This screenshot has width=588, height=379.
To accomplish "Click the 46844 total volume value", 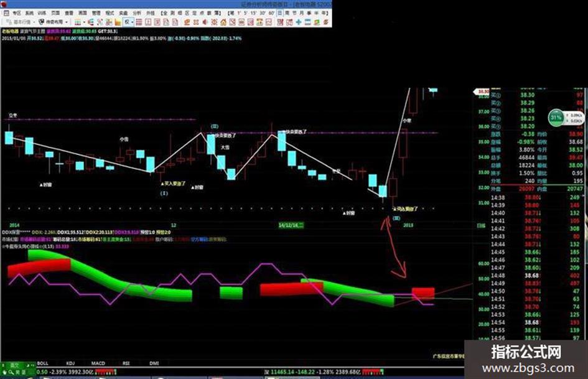I will tap(526, 157).
